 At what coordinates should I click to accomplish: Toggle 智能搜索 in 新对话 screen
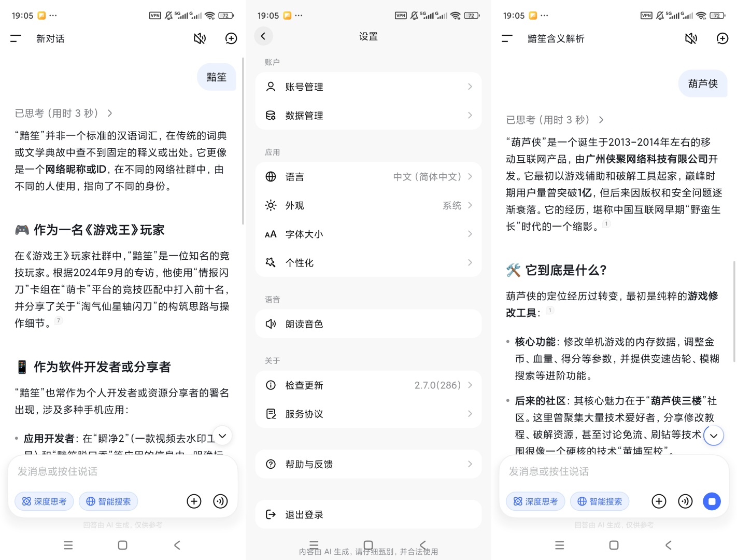(108, 501)
